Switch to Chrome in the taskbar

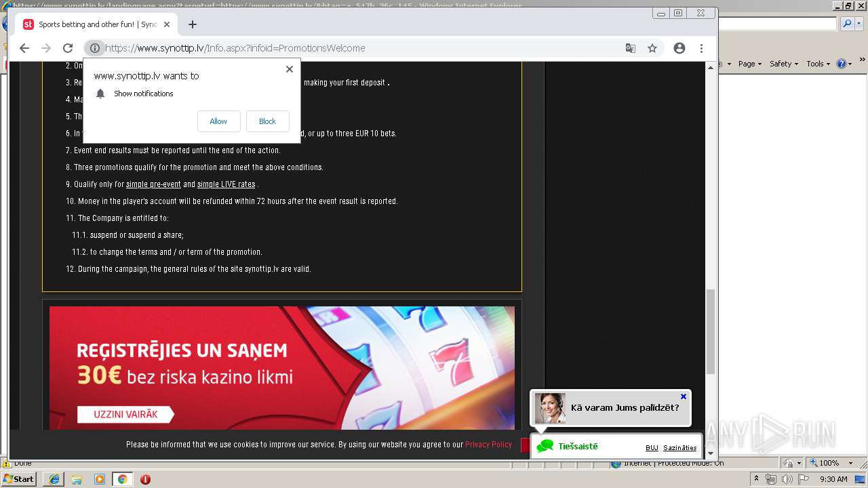tap(122, 479)
